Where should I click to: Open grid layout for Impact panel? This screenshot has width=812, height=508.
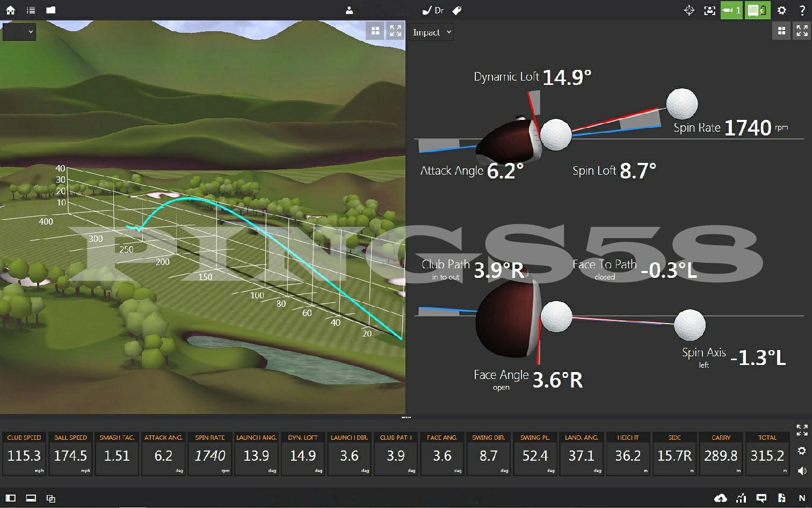782,31
